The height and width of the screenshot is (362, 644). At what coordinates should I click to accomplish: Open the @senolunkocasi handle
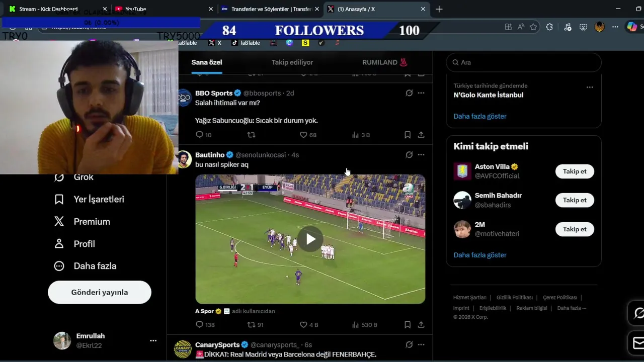[260, 155]
